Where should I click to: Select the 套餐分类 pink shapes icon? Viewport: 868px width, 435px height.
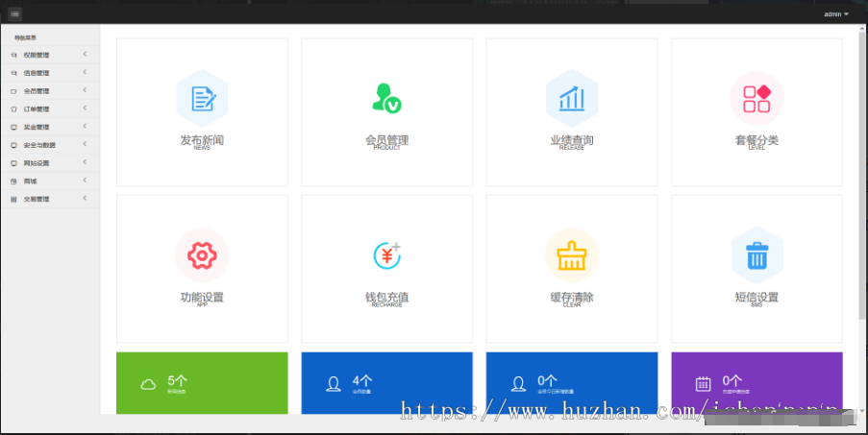point(756,98)
